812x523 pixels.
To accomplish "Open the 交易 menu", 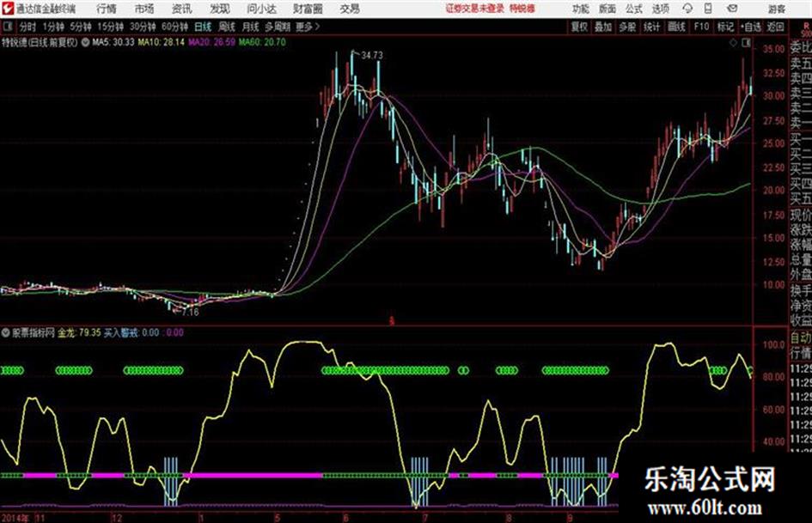I will (350, 9).
